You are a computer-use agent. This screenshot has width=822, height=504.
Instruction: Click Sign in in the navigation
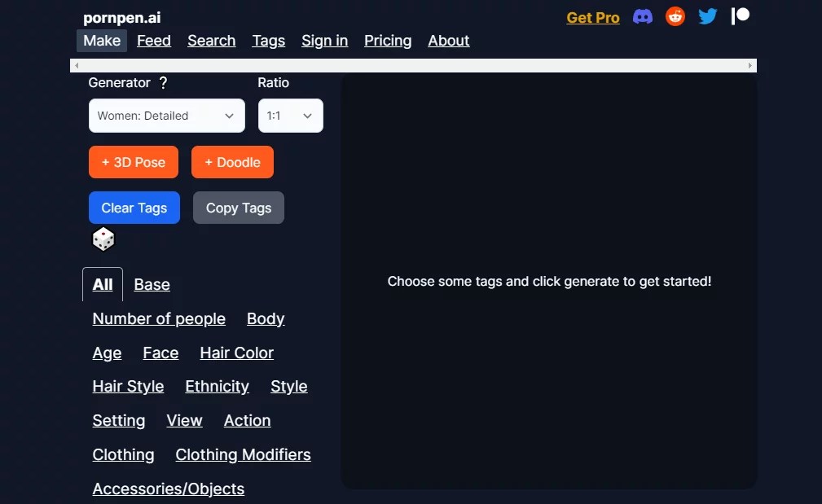324,41
